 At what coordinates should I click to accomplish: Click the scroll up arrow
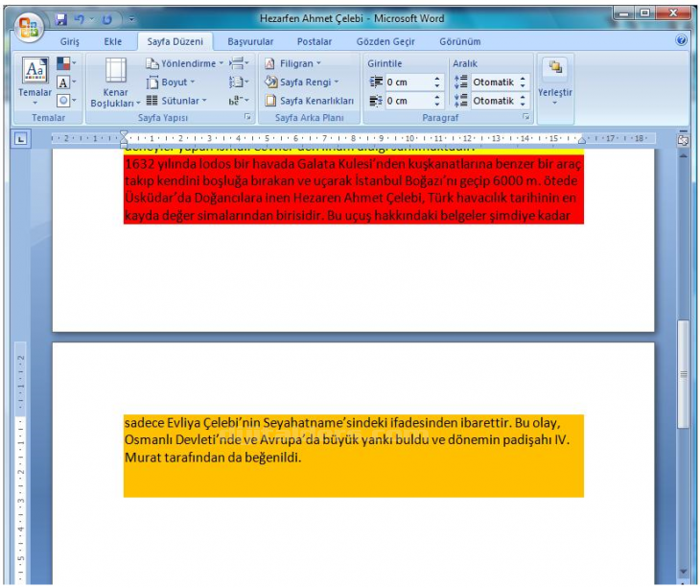coord(683,155)
